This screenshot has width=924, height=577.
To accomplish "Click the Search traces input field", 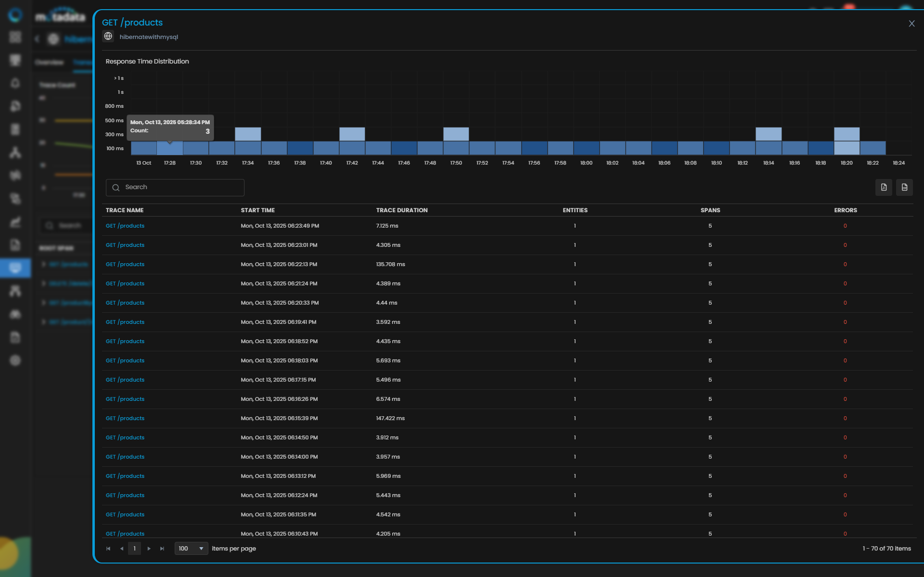I will [x=175, y=187].
